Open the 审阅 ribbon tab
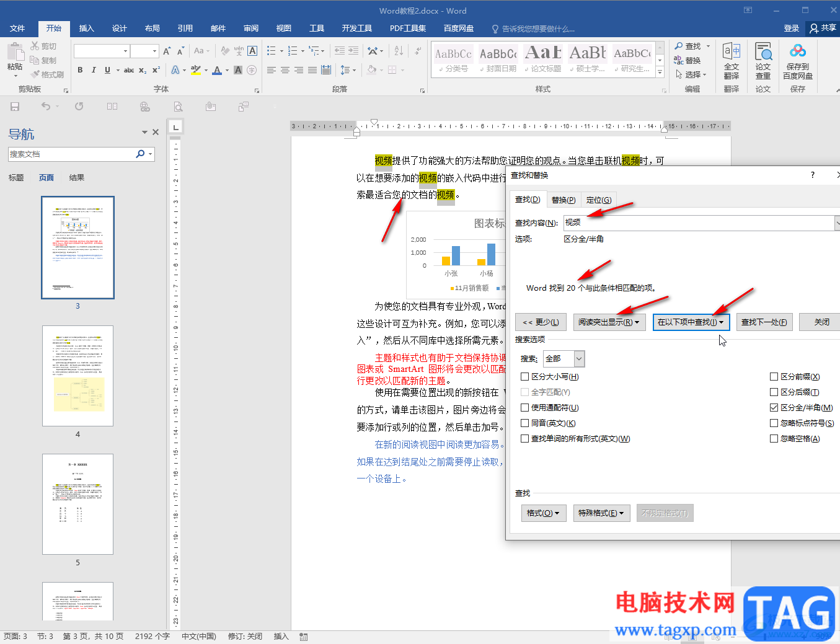 (x=251, y=29)
